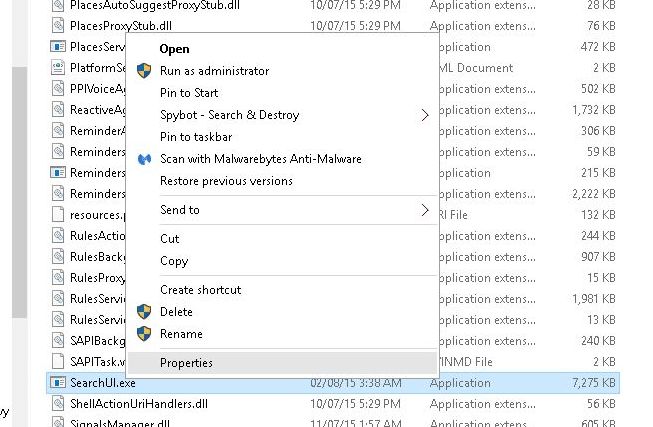
Task: Click the 2,222 KB size value
Action: (x=593, y=194)
